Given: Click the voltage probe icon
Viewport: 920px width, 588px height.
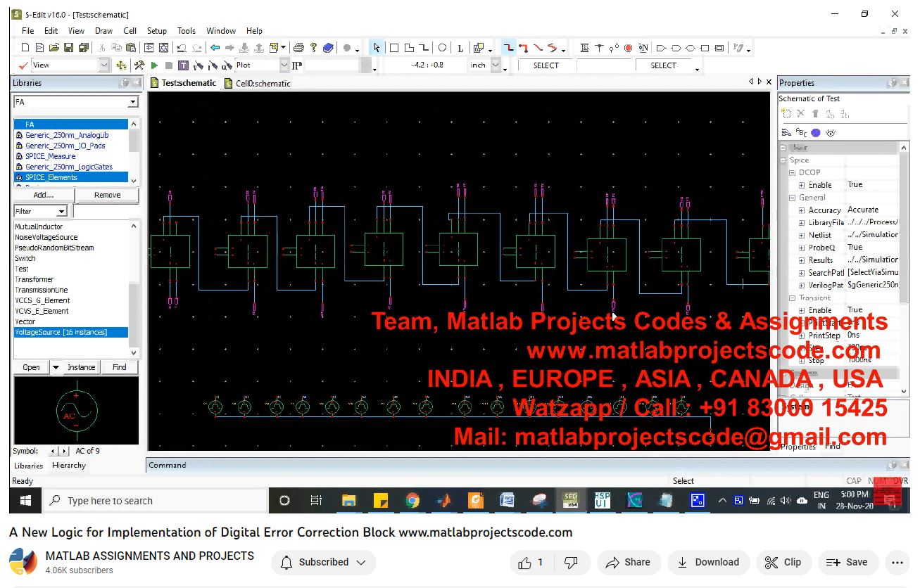Looking at the screenshot, I should point(199,65).
